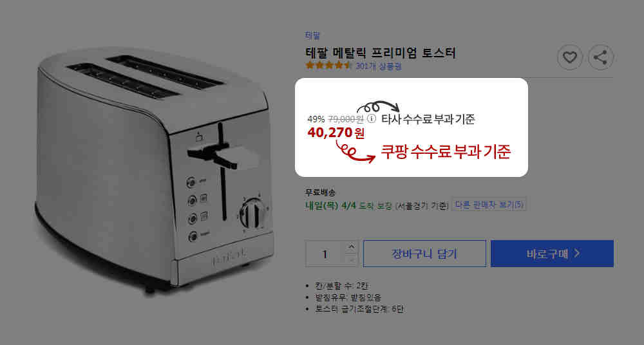The height and width of the screenshot is (345, 644).
Task: Click the chevron arrow on 바로구매
Action: [x=577, y=254]
